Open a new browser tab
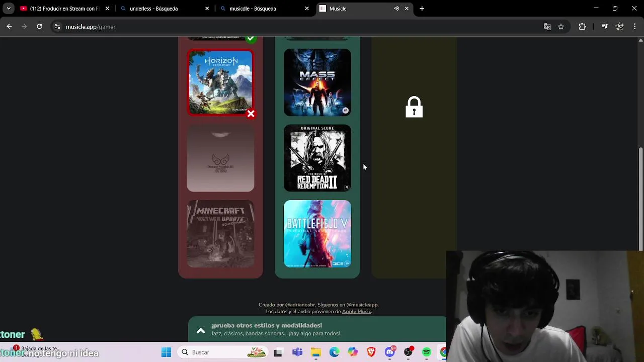The image size is (644, 362). 422,9
